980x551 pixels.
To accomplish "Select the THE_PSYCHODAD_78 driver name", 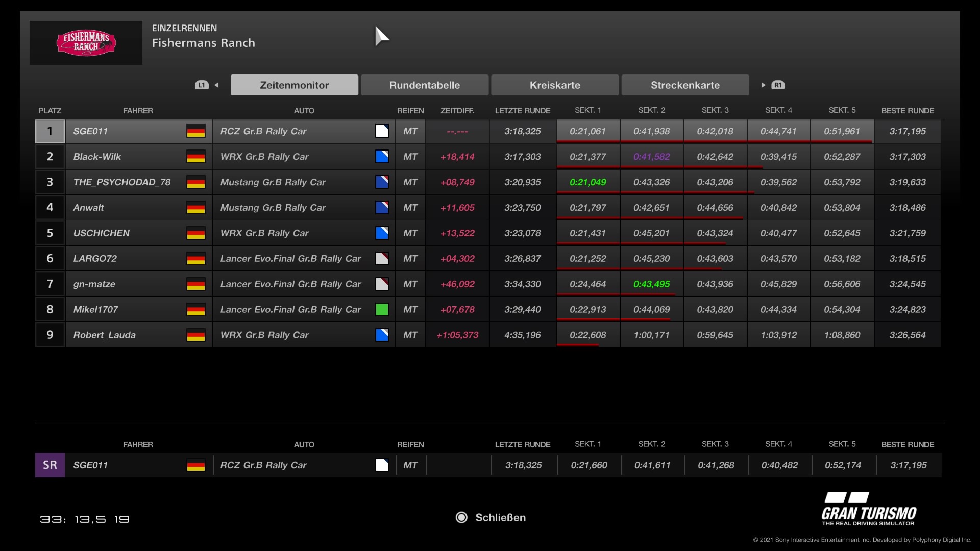I will coord(121,182).
